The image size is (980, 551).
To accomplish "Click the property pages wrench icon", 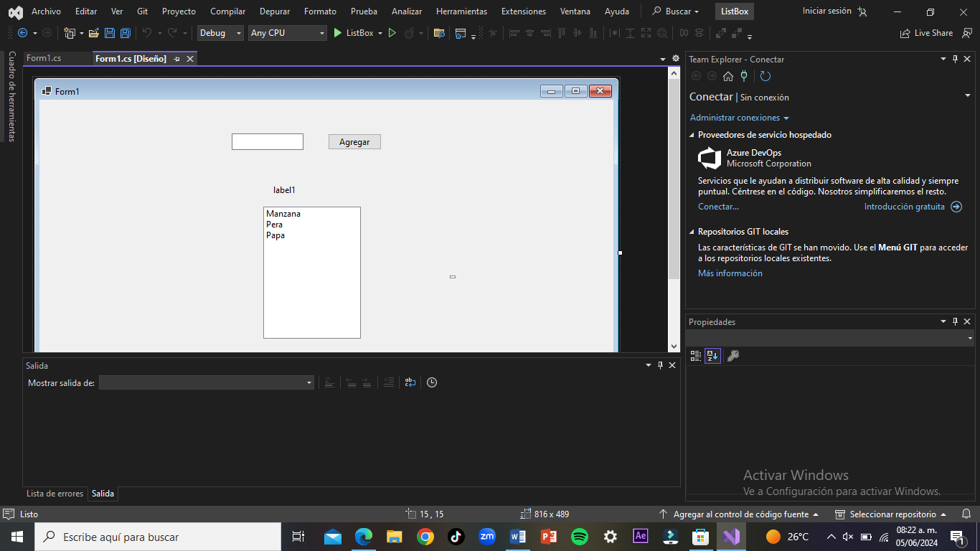I will tap(732, 356).
